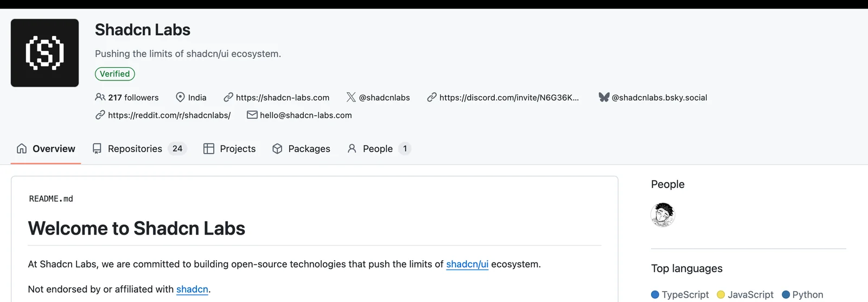Click the location pin icon beside India
The height and width of the screenshot is (302, 868).
click(x=181, y=97)
